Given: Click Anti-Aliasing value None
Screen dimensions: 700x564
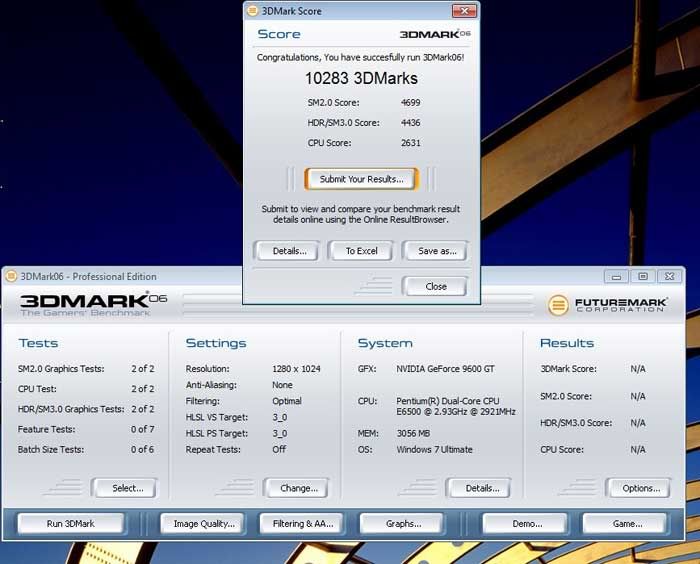Looking at the screenshot, I should (282, 385).
